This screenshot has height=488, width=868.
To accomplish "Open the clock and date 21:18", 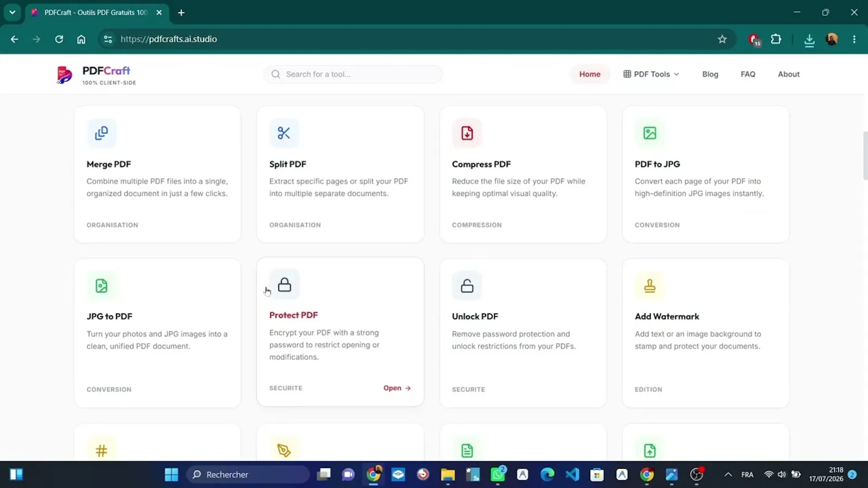I will [x=826, y=474].
